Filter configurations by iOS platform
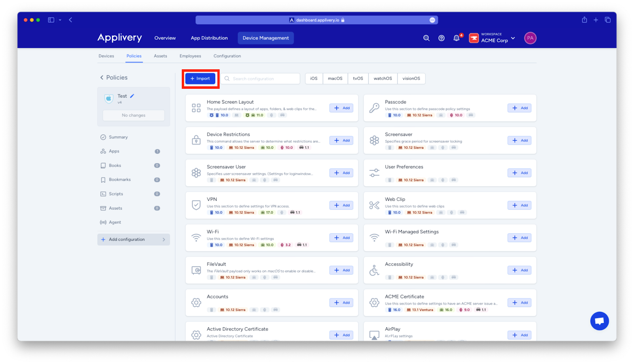The image size is (634, 364). tap(314, 78)
